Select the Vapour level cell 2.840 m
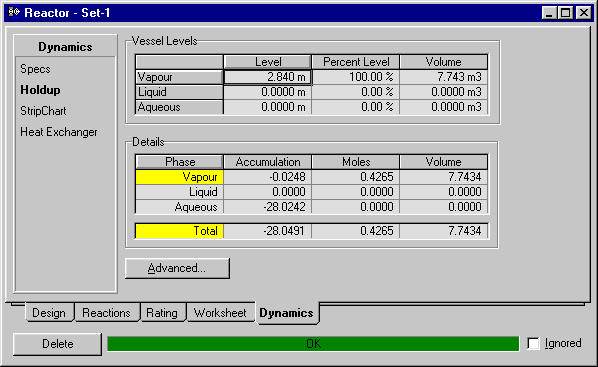 tap(268, 77)
